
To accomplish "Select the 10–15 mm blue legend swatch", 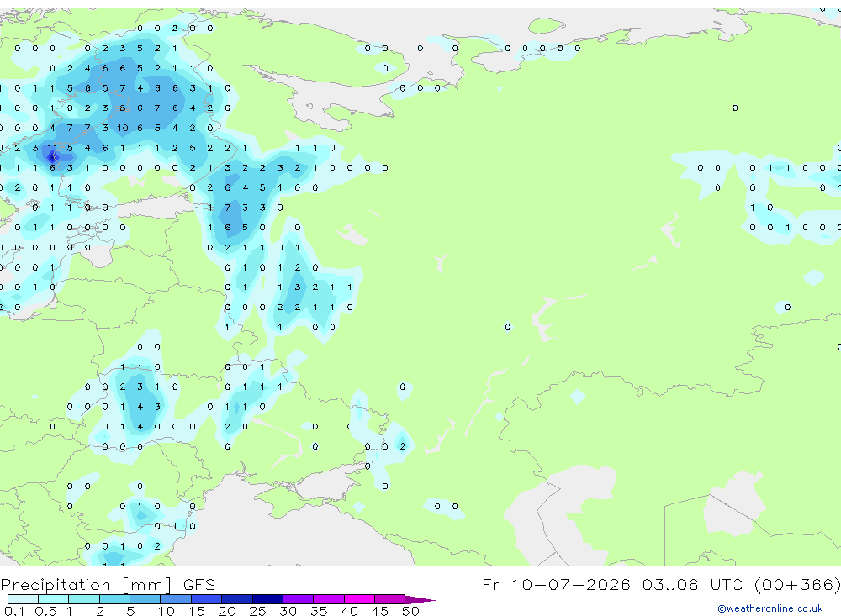I will (x=176, y=599).
